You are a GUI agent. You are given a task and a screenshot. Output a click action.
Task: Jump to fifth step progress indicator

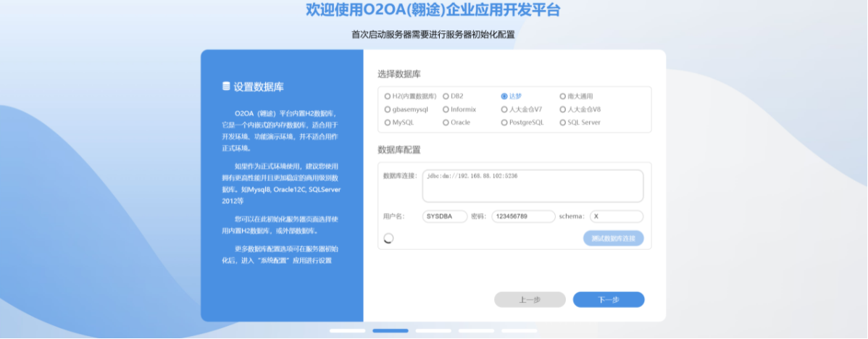pos(519,331)
